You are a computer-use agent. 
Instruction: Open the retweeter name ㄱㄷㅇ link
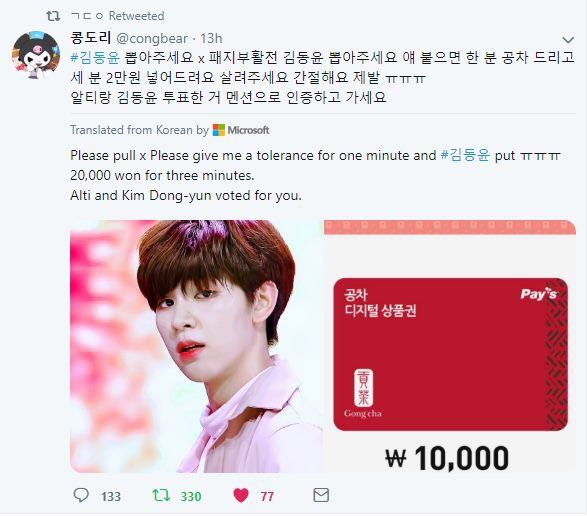(x=87, y=16)
